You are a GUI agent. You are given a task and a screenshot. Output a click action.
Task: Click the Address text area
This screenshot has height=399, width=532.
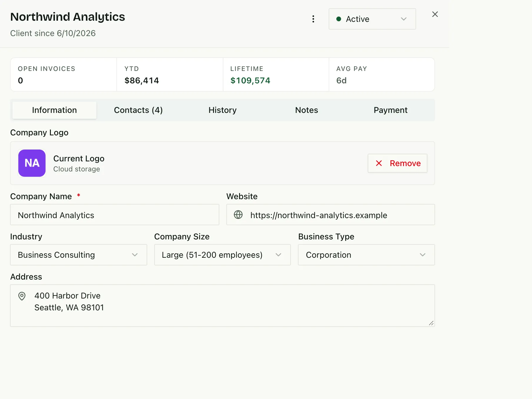[223, 306]
